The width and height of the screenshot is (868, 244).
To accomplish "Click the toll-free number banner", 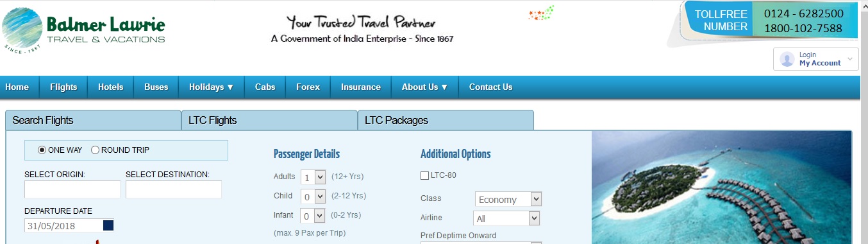I will (x=769, y=21).
